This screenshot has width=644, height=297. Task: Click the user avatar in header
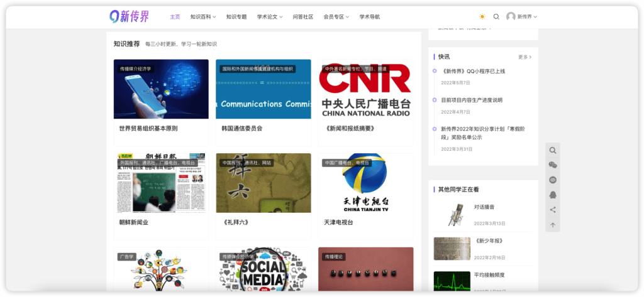click(x=511, y=17)
